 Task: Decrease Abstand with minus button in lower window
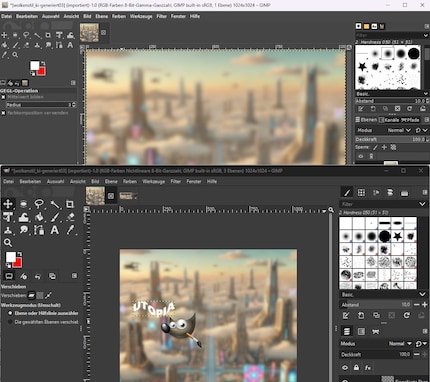416,304
